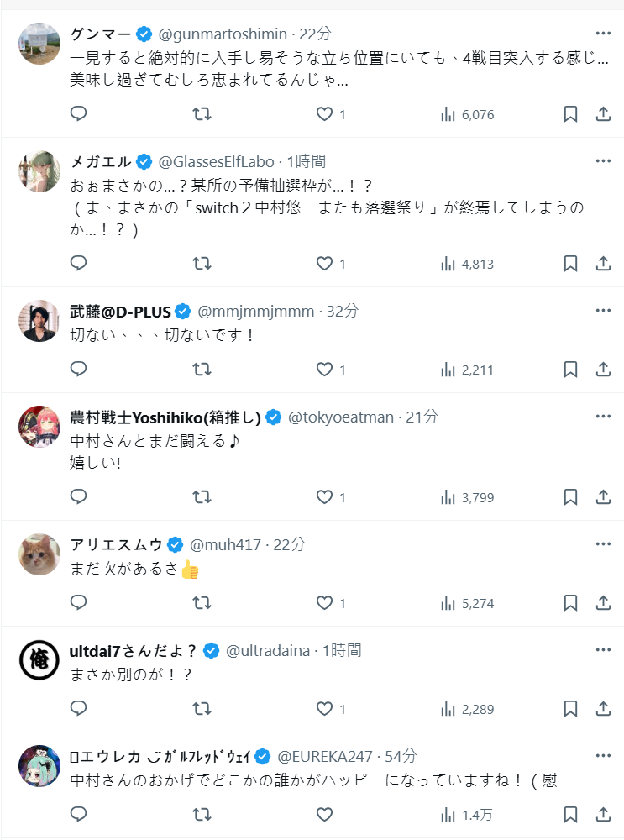
Task: Repost the EUREKA247 tweet
Action: click(202, 815)
